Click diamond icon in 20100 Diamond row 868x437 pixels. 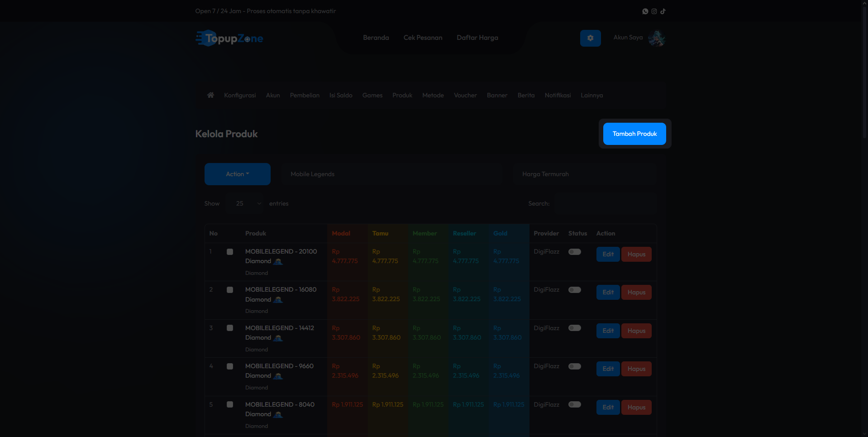click(278, 261)
